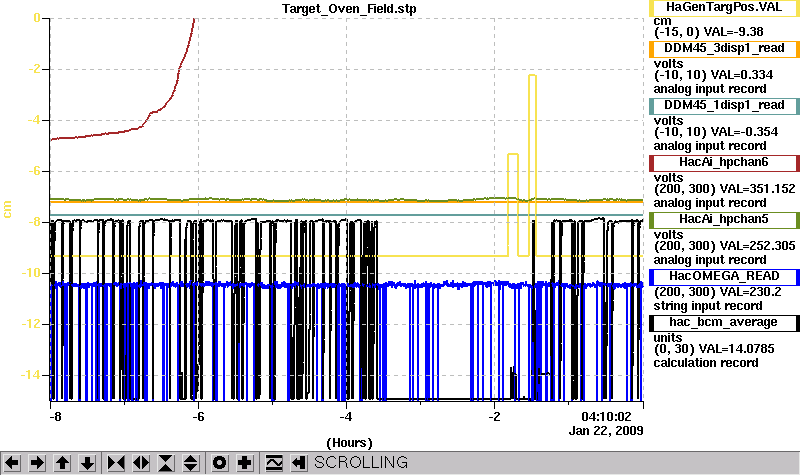
Task: Click the -6 hours tick label
Action: (x=198, y=416)
